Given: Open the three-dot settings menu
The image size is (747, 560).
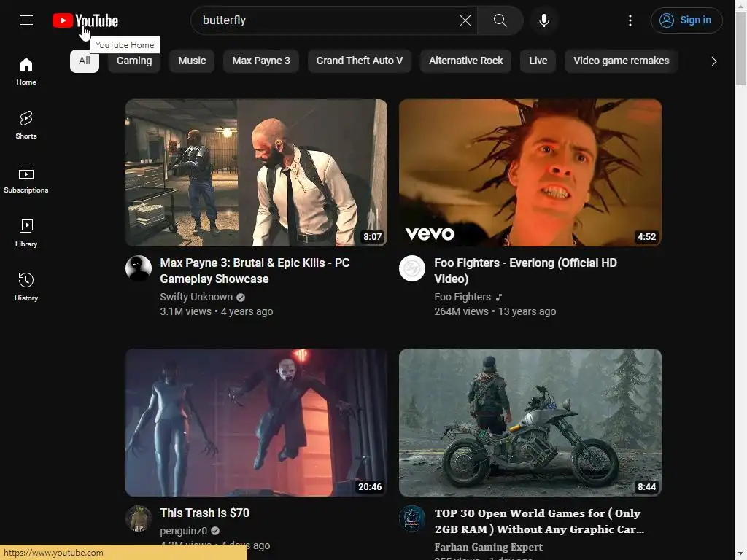Looking at the screenshot, I should pyautogui.click(x=630, y=20).
